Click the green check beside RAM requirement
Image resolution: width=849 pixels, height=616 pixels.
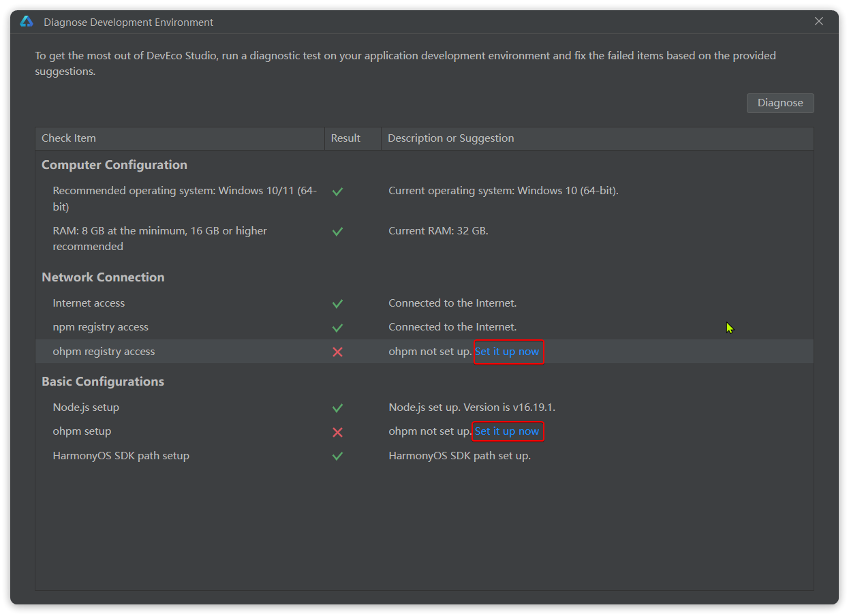tap(337, 232)
